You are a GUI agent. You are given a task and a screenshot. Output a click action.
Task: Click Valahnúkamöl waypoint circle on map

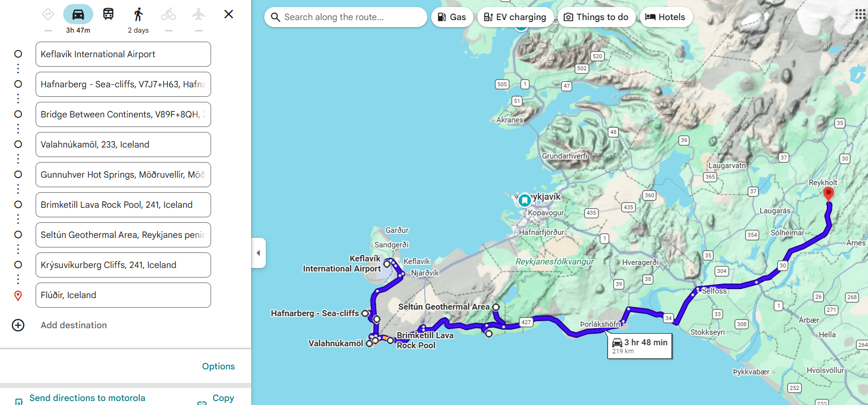point(369,343)
